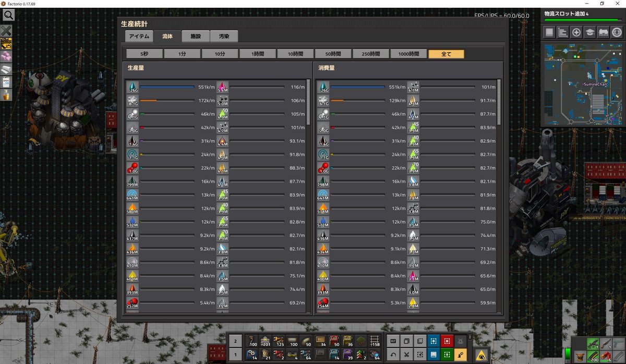Select the orange flask item in the left sidebar
Image resolution: width=626 pixels, height=364 pixels.
pos(7,94)
